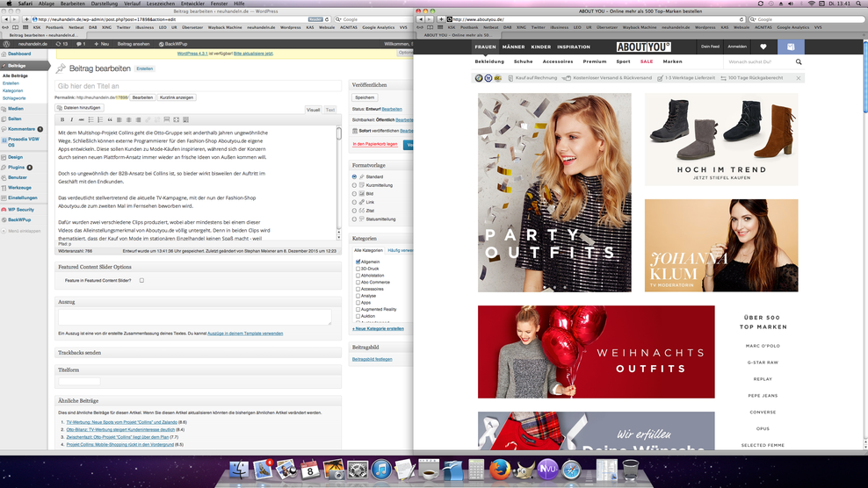The image size is (868, 488).
Task: Open the Party Outfits banner image
Action: tap(554, 192)
